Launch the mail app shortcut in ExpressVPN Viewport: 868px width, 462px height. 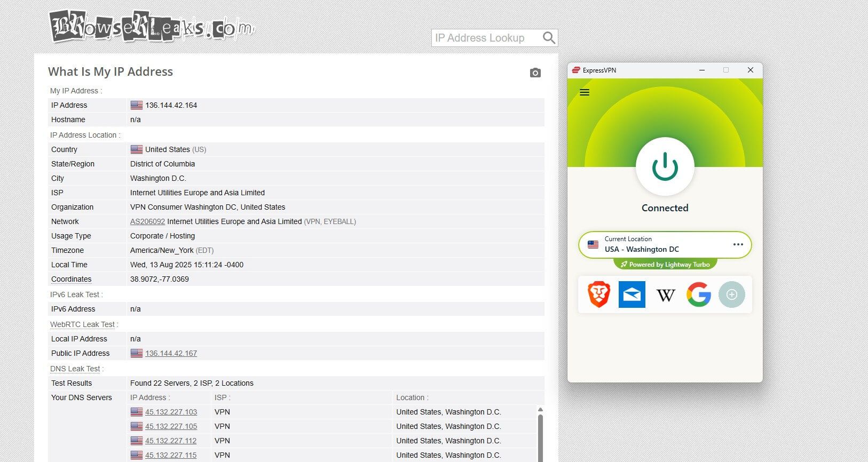[632, 294]
